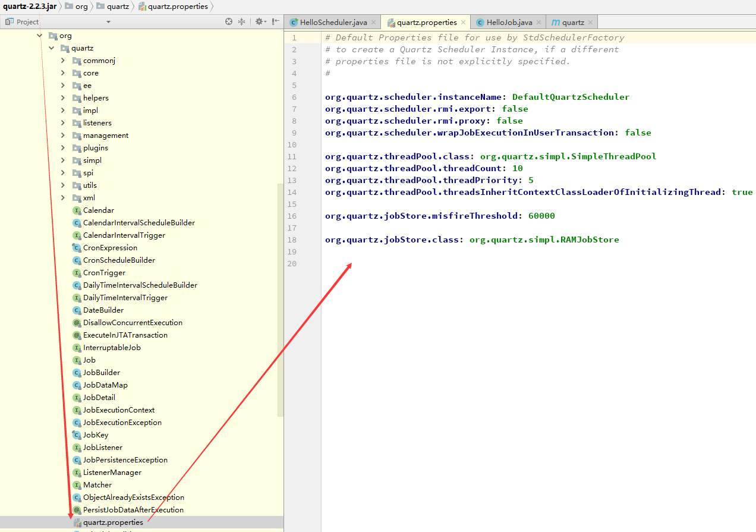This screenshot has width=756, height=532.
Task: Click quartz.properties in the breadcrumb
Action: tap(173, 7)
